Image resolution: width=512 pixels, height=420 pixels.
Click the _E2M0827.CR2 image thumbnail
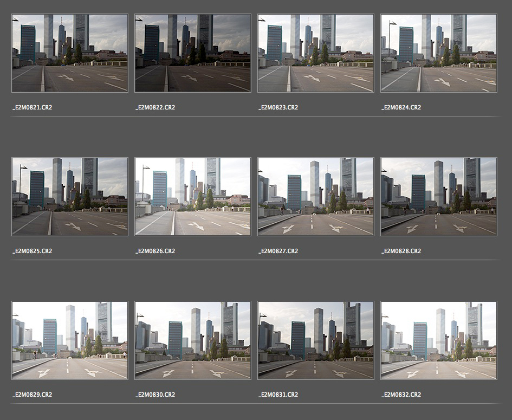coord(316,197)
